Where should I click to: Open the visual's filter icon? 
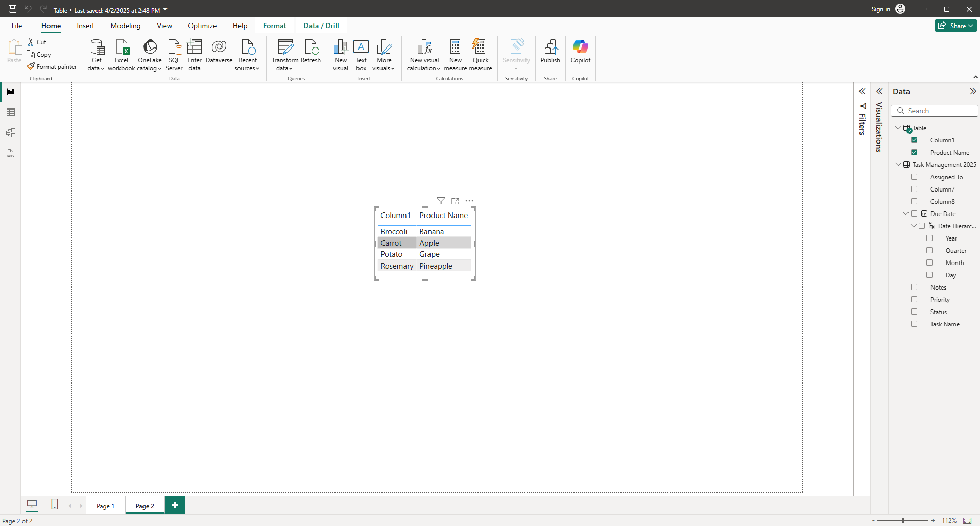pos(441,201)
